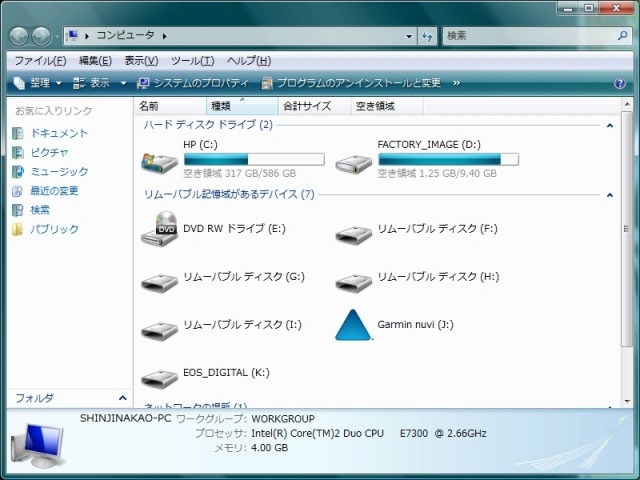Click the 空き領域 317 GB/586 GB text
This screenshot has height=480, width=640.
pyautogui.click(x=240, y=173)
